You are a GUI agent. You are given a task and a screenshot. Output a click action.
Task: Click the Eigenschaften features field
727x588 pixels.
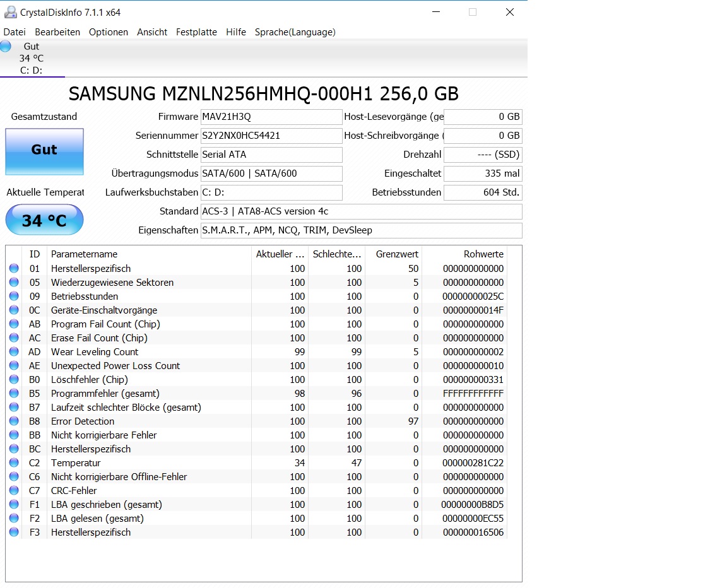(x=361, y=231)
